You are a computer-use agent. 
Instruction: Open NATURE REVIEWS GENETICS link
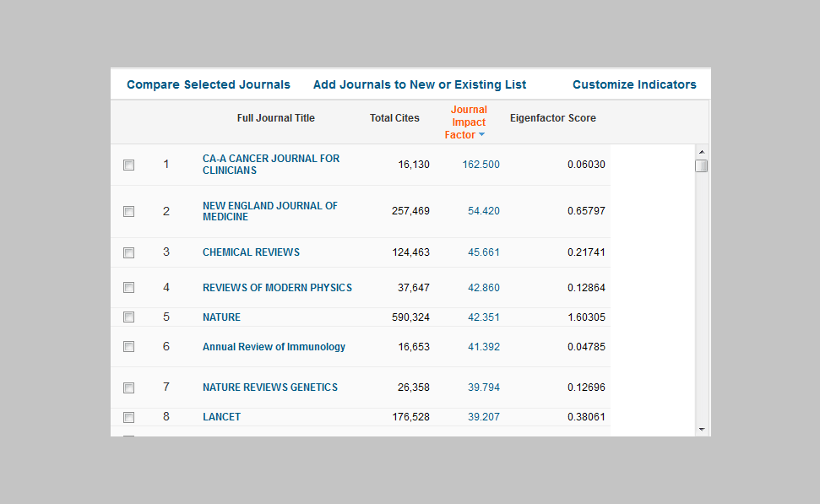pos(270,387)
